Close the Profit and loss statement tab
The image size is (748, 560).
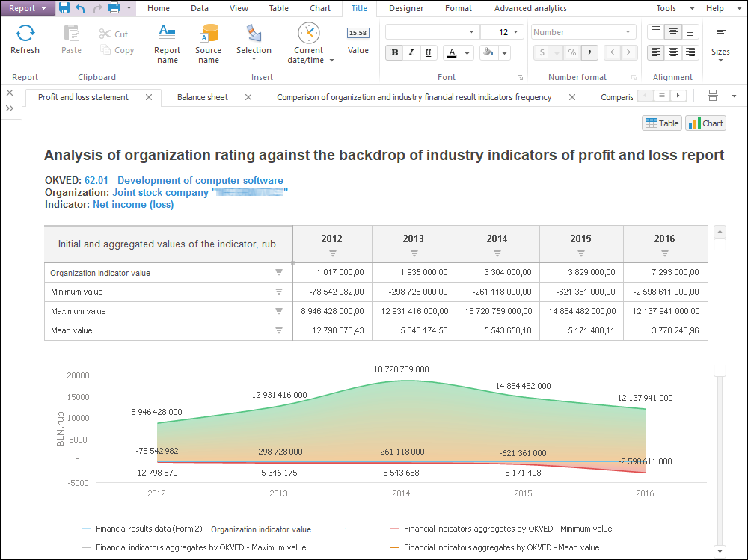click(x=149, y=97)
